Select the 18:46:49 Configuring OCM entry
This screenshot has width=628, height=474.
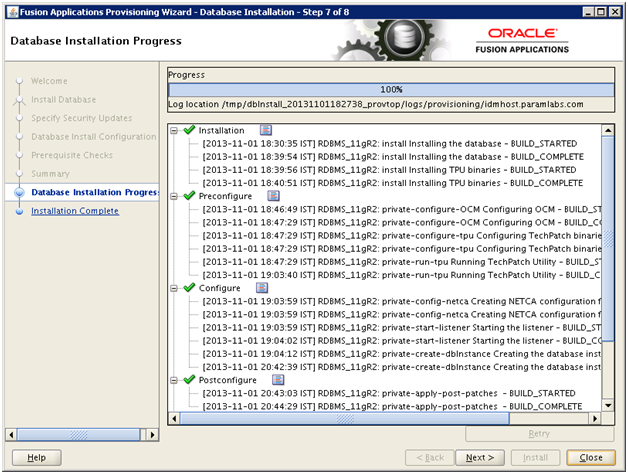pos(402,209)
